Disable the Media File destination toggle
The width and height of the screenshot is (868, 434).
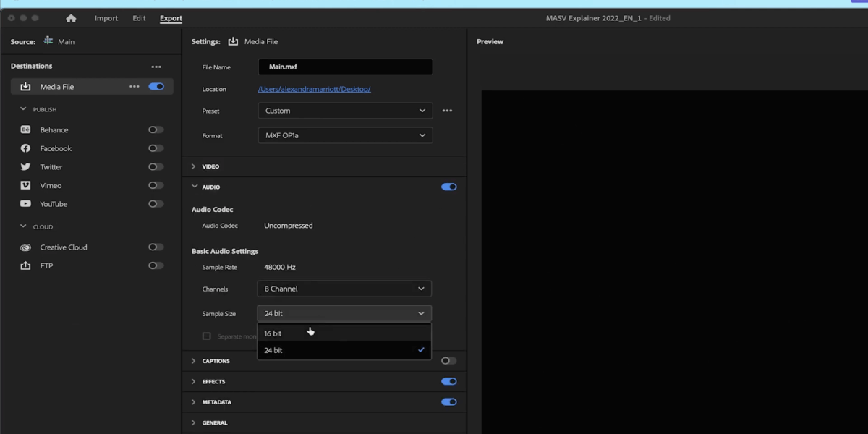click(x=156, y=87)
